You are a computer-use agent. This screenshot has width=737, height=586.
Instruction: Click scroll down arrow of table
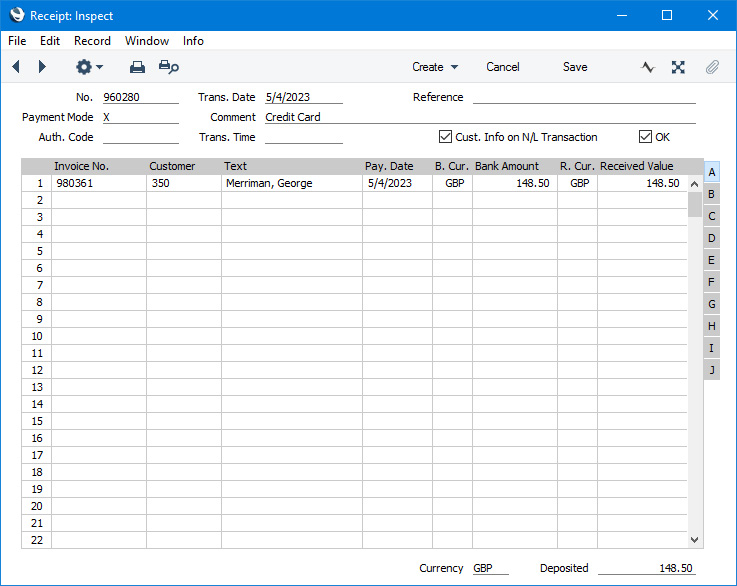(x=694, y=540)
